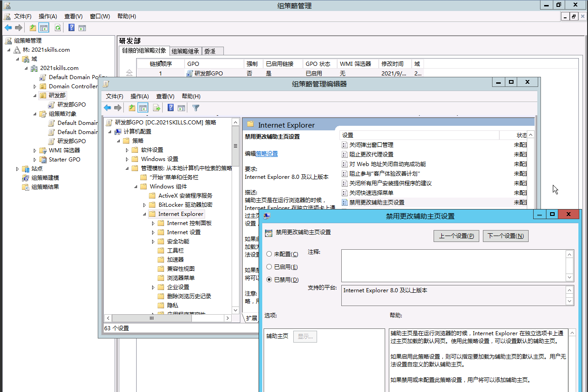Click Help icon in main window toolbar
Screen dimensions: 588x392
pos(72,27)
